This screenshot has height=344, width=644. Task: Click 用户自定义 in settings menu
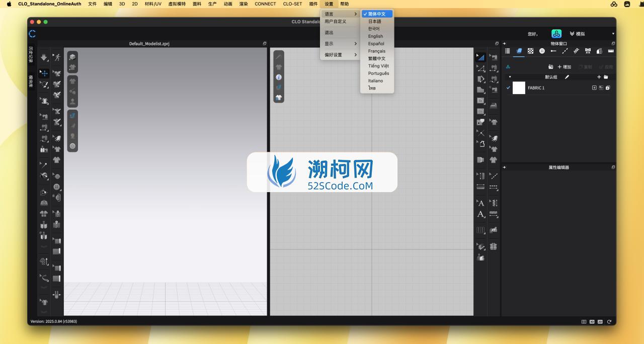click(x=336, y=22)
